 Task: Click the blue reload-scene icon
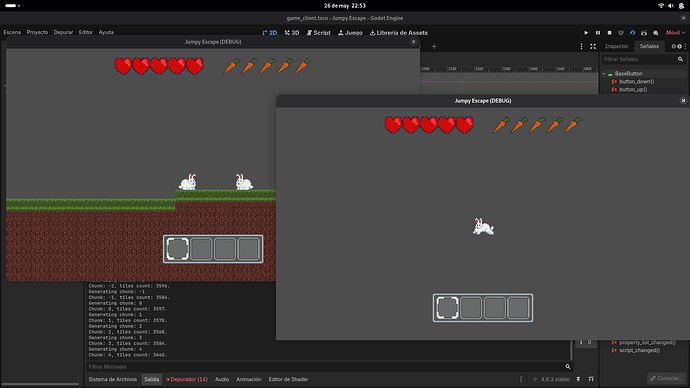click(x=632, y=33)
